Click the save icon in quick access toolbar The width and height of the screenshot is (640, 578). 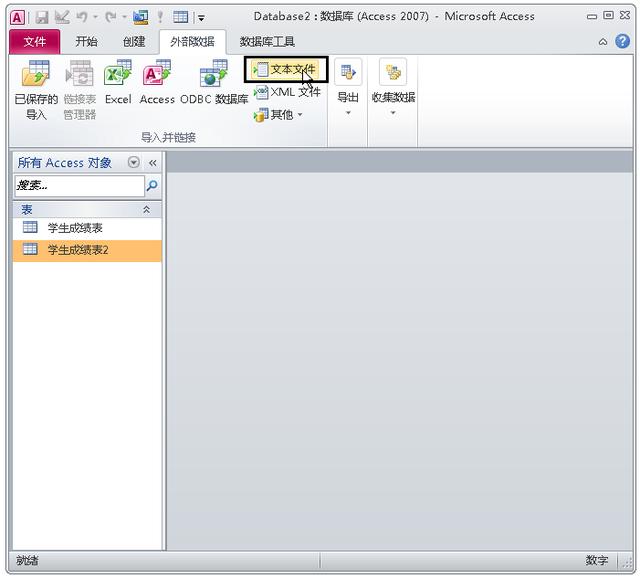pyautogui.click(x=42, y=17)
